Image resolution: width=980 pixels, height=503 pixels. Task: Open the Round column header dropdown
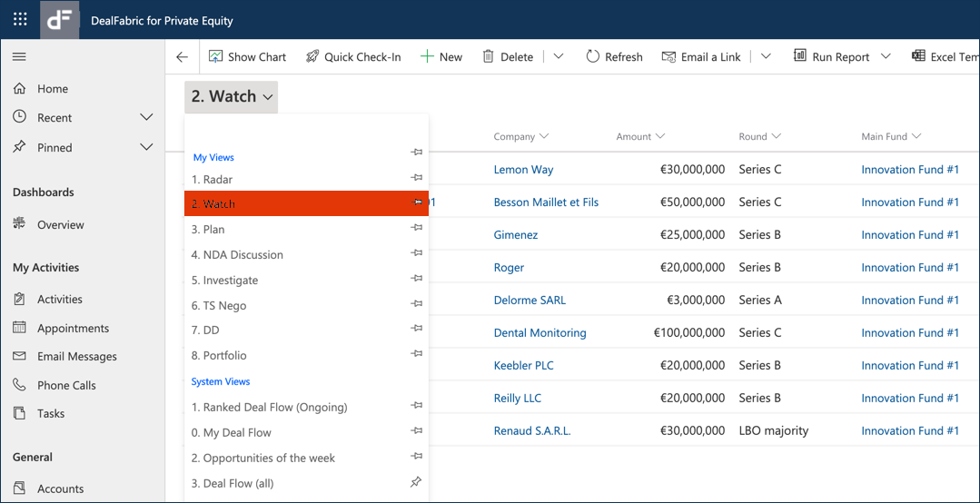(x=777, y=136)
